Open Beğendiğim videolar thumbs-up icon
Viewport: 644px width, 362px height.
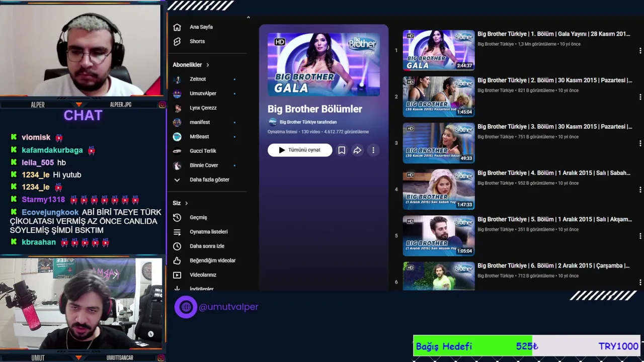coord(177,260)
